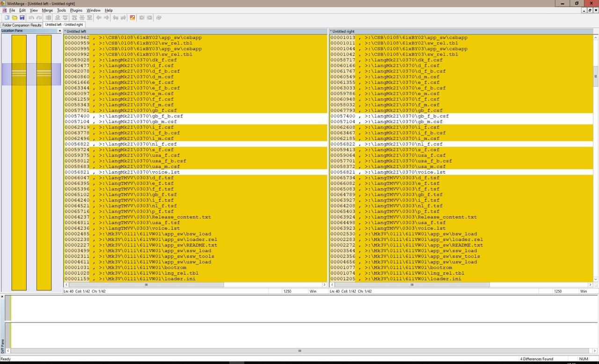The image size is (599, 364).
Task: Go to the current difference
Action: click(x=82, y=18)
